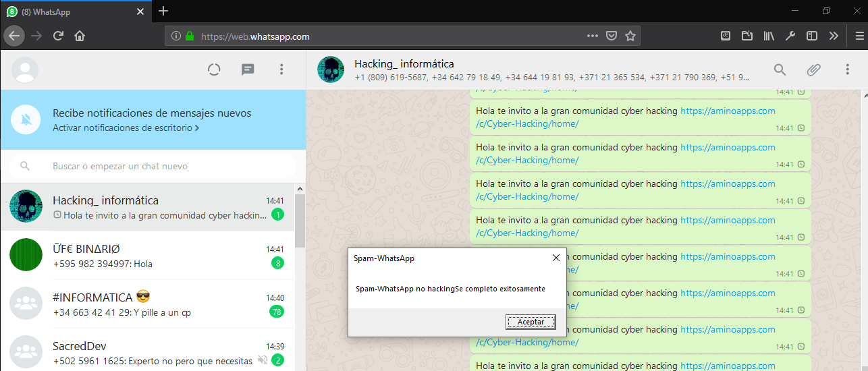The width and height of the screenshot is (868, 371).
Task: Open the SacredDev chat
Action: (147, 350)
